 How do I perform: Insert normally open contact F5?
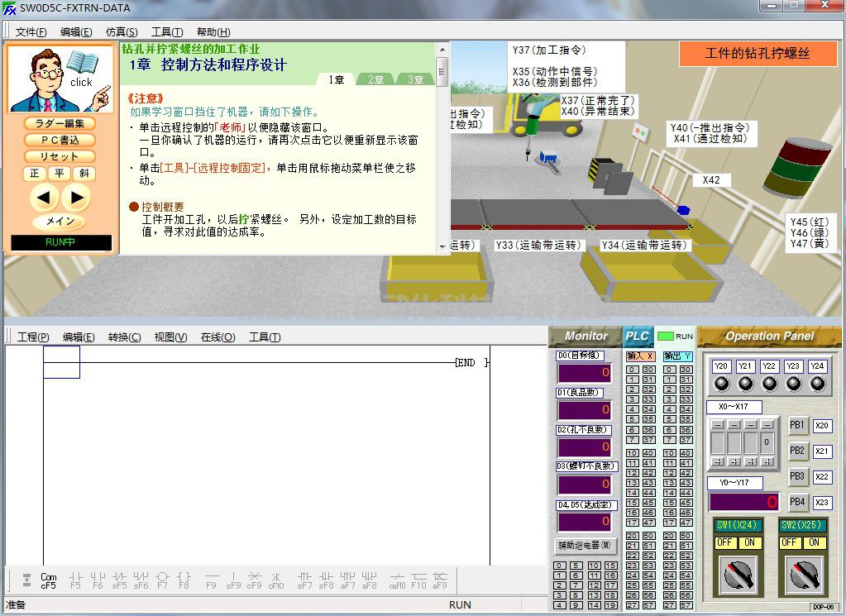coord(75,579)
